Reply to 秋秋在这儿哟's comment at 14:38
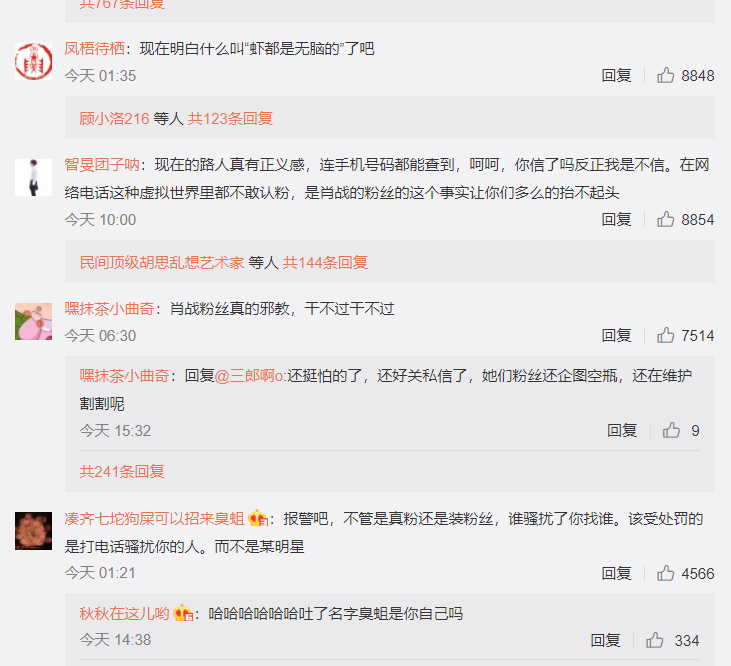This screenshot has height=666, width=731. pos(605,640)
